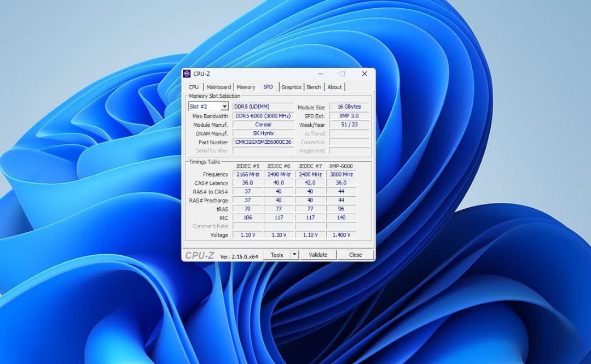Image resolution: width=591 pixels, height=364 pixels.
Task: Switch to the Graphics tab
Action: point(291,86)
